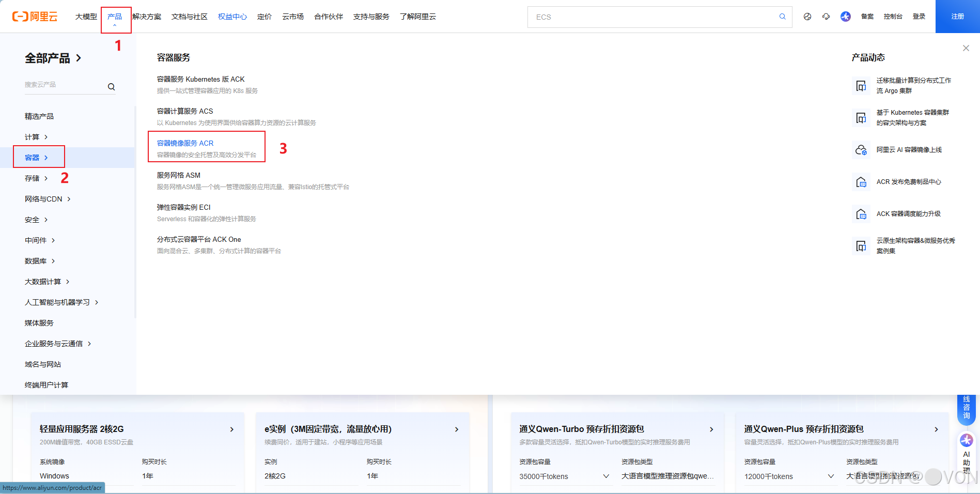Select 终端用户计算 in sidebar

[46, 385]
